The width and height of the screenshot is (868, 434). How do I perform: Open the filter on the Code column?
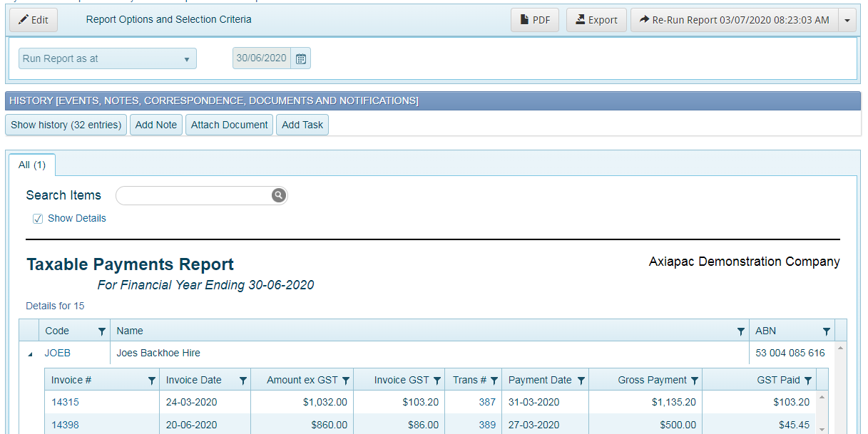[x=102, y=331]
